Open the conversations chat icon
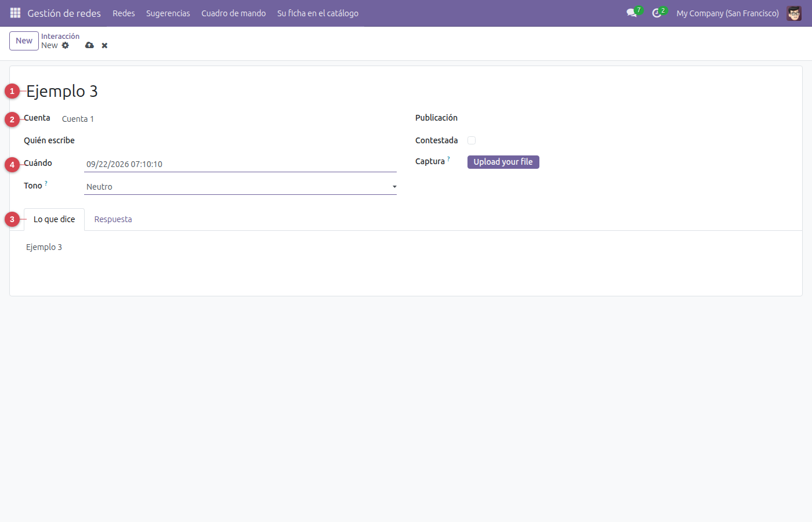The width and height of the screenshot is (812, 522). click(x=632, y=13)
